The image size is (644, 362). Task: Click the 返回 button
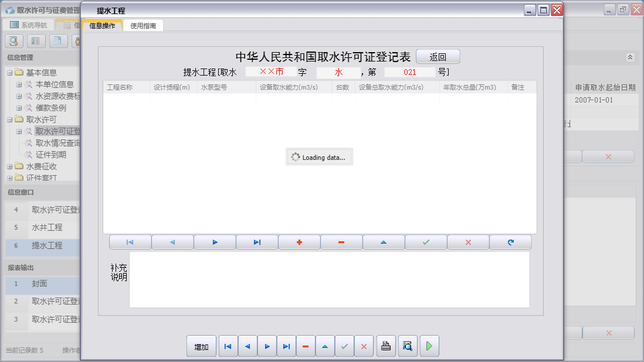438,57
